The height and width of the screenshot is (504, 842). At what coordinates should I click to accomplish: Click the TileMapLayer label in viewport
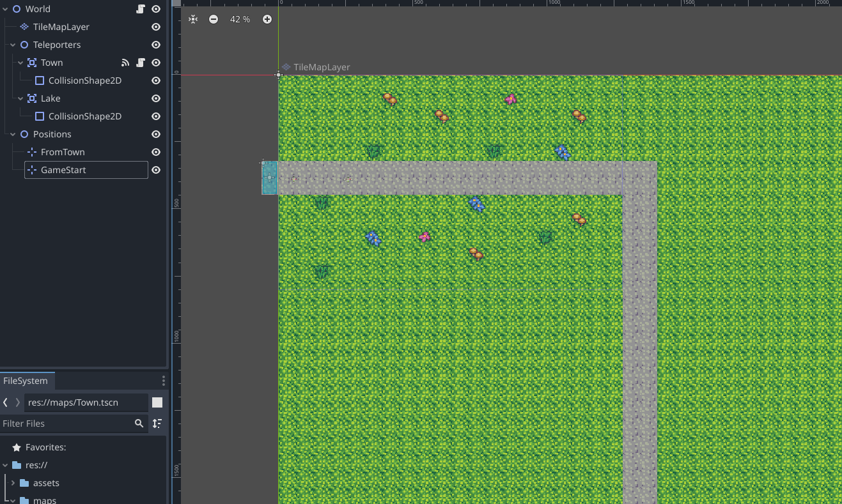[x=322, y=67]
